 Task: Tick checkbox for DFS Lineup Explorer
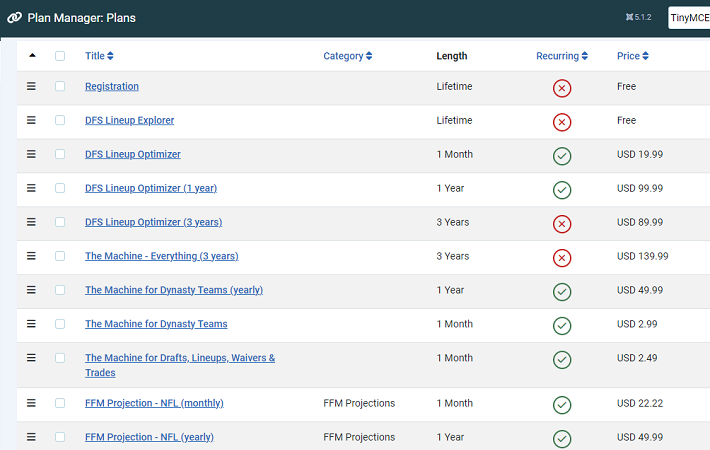coord(60,120)
